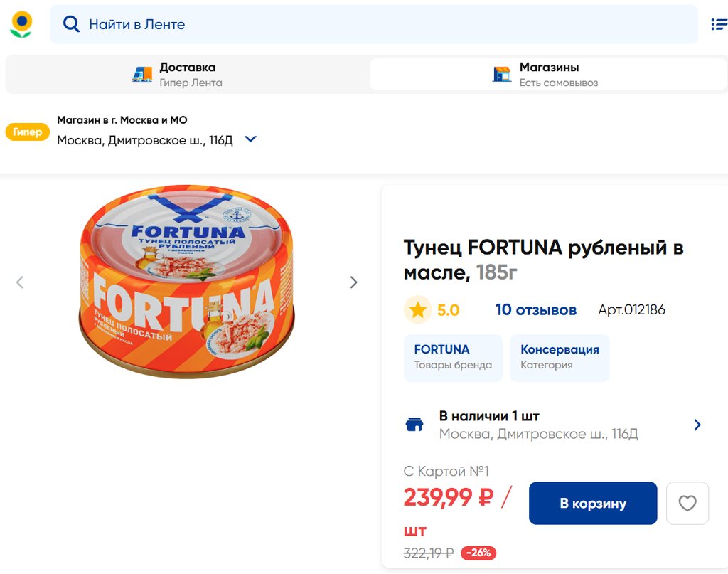Click the star rating icon
The height and width of the screenshot is (574, 728).
click(417, 310)
